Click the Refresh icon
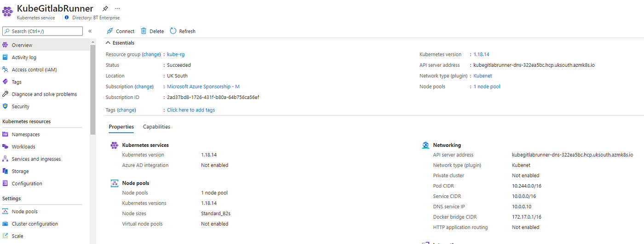This screenshot has height=244, width=644. [173, 31]
